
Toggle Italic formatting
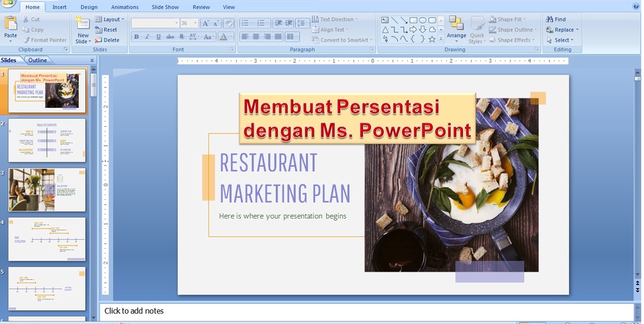coord(147,36)
